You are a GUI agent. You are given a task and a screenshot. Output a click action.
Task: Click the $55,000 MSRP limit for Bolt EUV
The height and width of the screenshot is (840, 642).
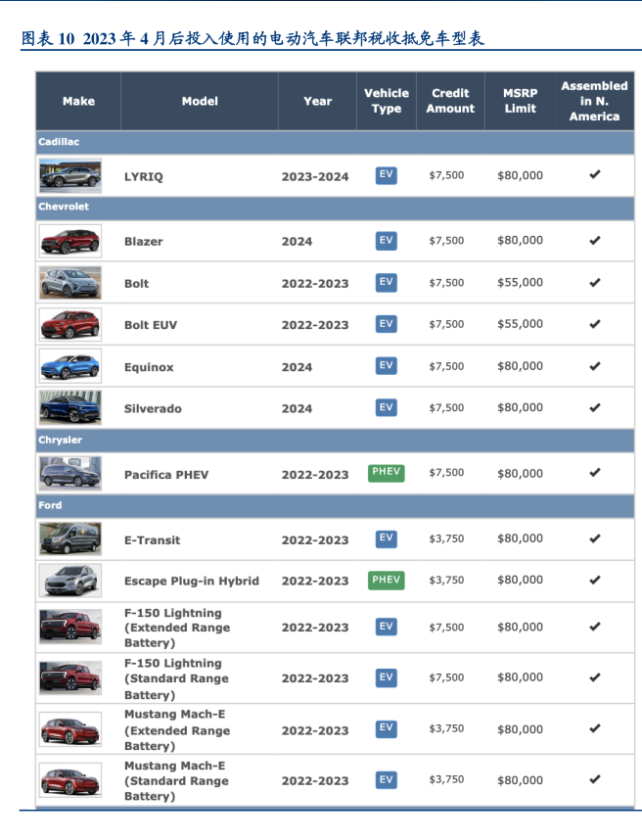(520, 324)
